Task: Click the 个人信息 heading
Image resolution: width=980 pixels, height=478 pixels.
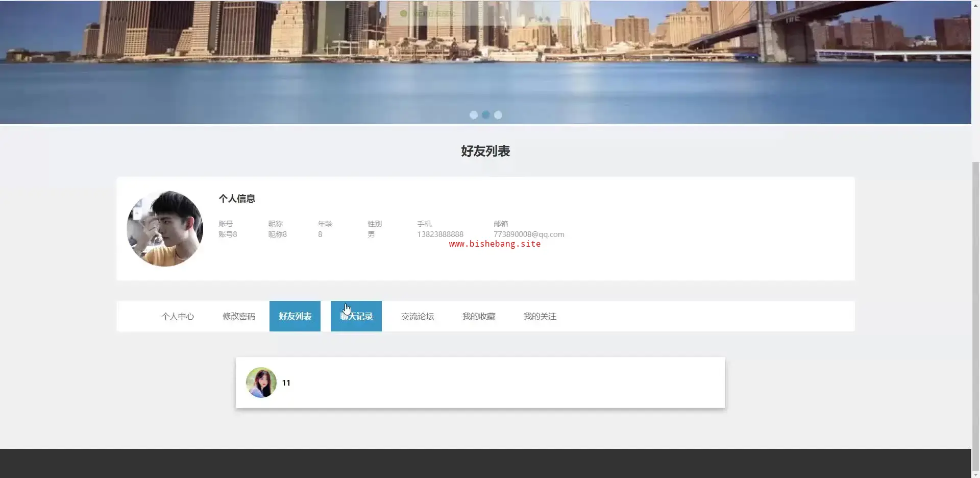Action: coord(237,199)
